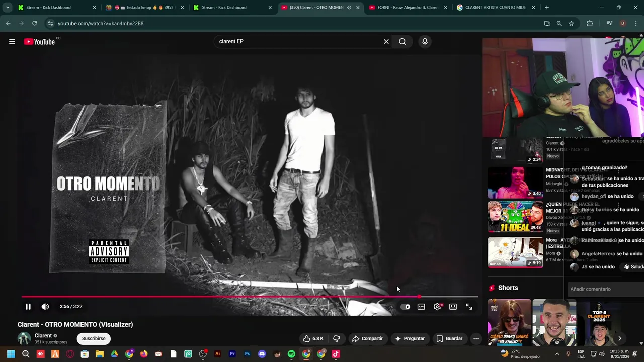644x362 pixels.
Task: Open Chrome three-dot menu
Action: point(636,23)
